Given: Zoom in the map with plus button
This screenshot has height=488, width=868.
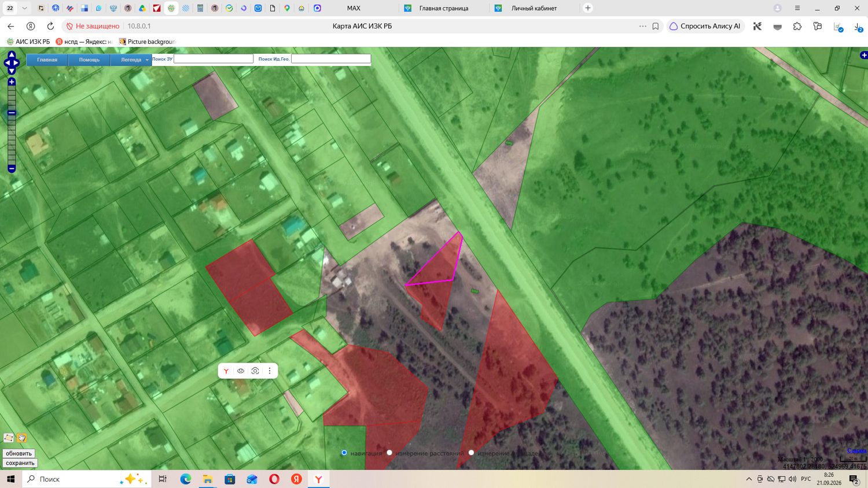Looking at the screenshot, I should click(12, 82).
